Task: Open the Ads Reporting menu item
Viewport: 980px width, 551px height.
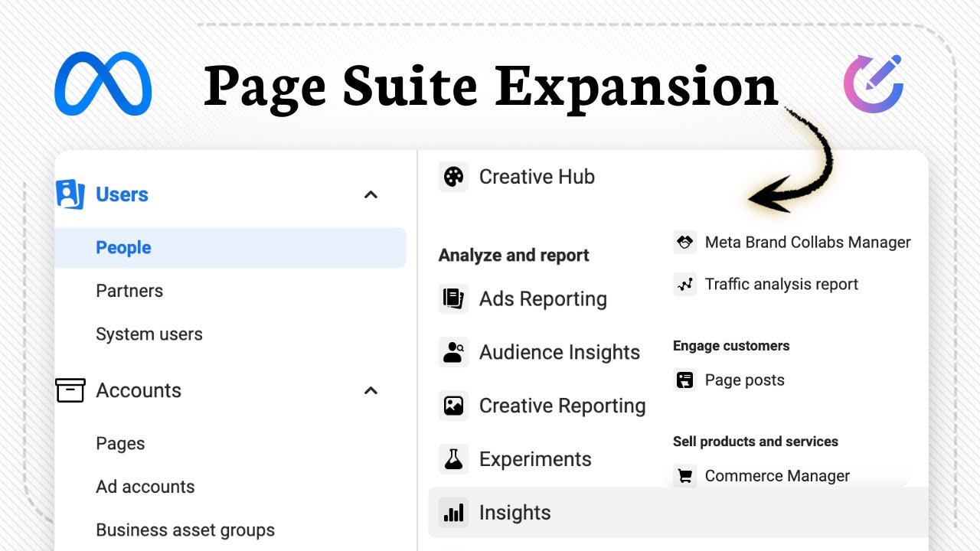Action: click(543, 299)
